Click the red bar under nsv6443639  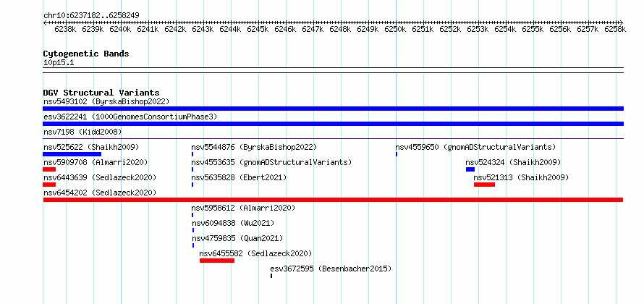(49, 185)
